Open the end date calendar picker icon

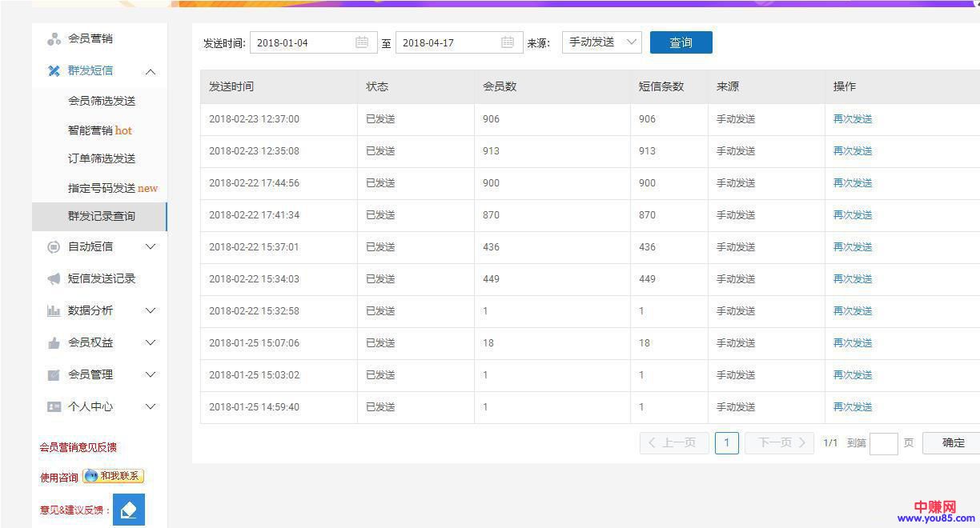click(508, 42)
